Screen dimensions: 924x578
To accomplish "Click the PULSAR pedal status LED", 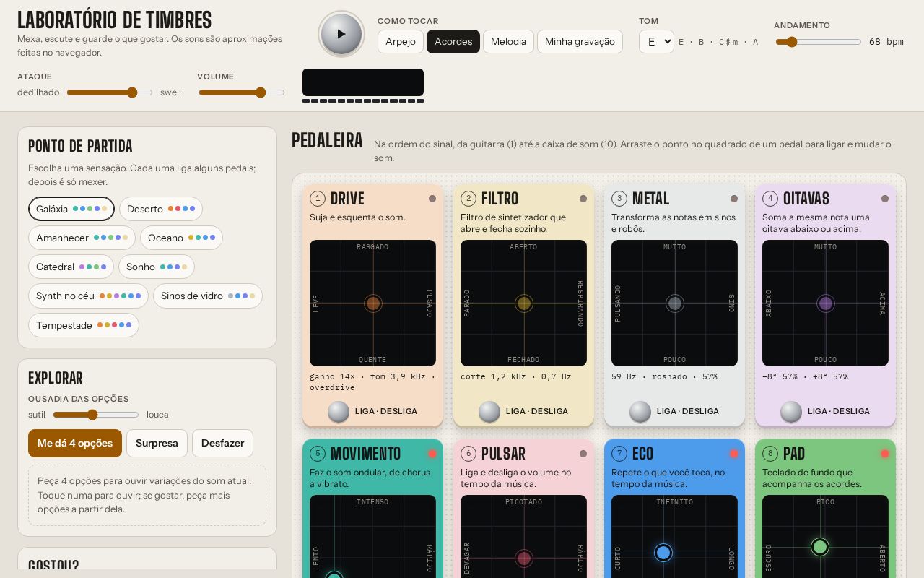I will tap(583, 454).
